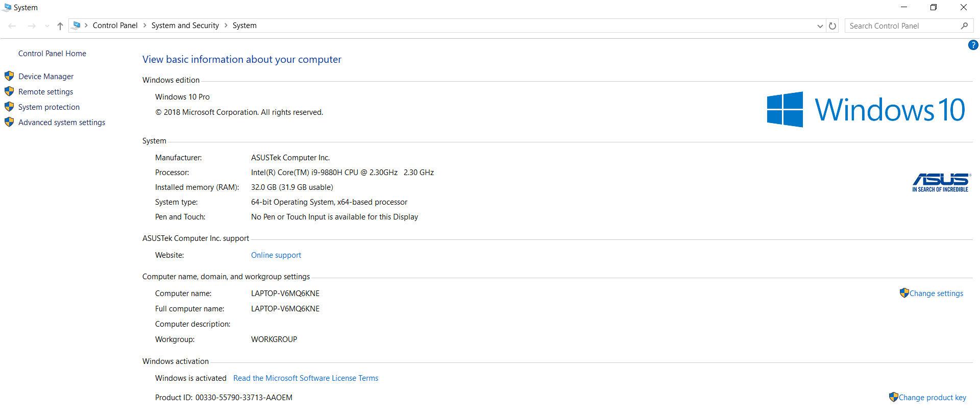Open the address bar history dropdown
The width and height of the screenshot is (980, 416).
tap(820, 26)
